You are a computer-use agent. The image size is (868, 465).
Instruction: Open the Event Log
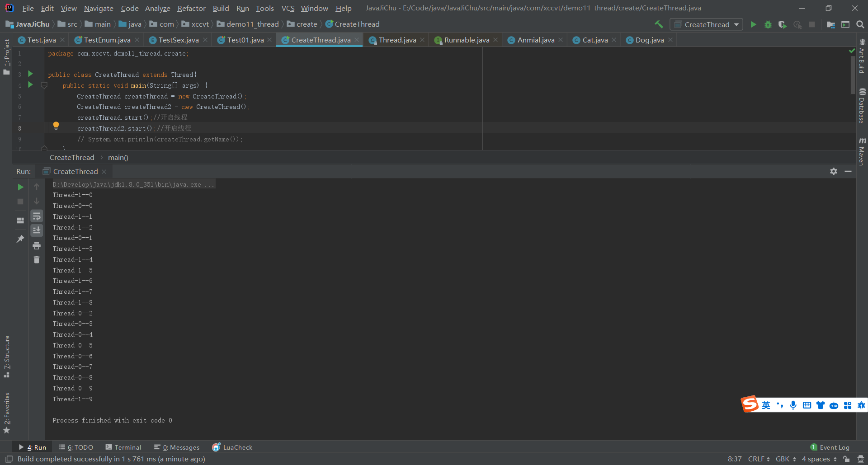[x=830, y=447]
